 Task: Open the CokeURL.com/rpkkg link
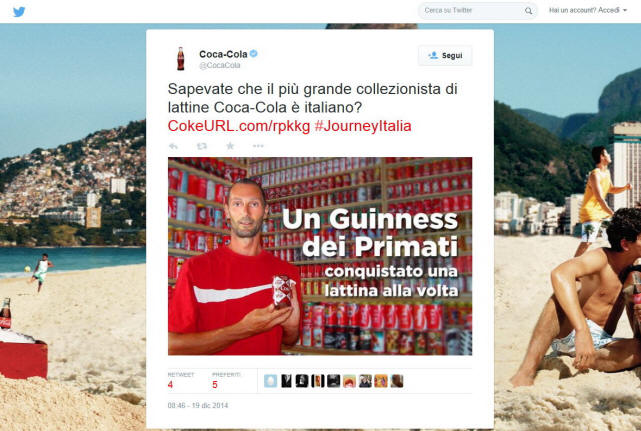(x=239, y=126)
